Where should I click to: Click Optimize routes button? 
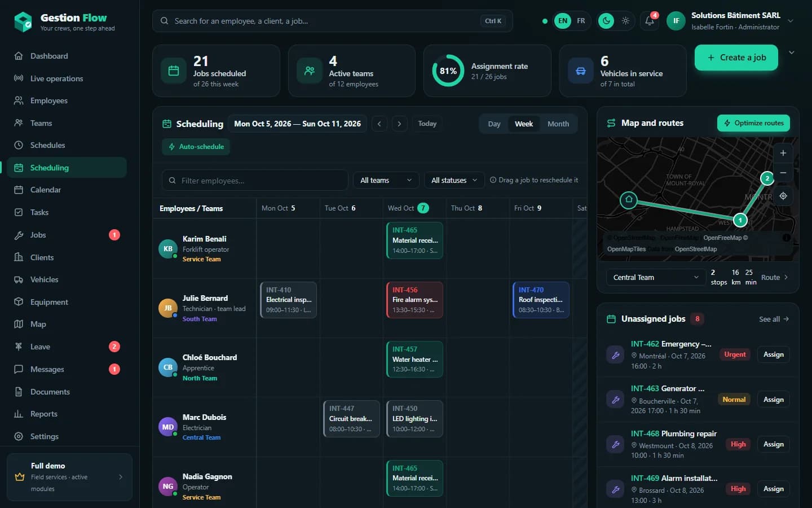753,123
